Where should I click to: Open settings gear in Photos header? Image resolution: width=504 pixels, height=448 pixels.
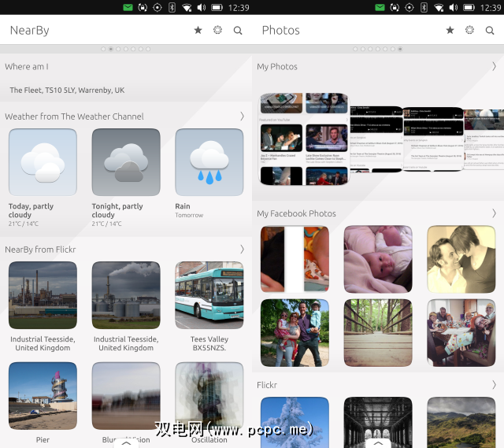tap(469, 30)
